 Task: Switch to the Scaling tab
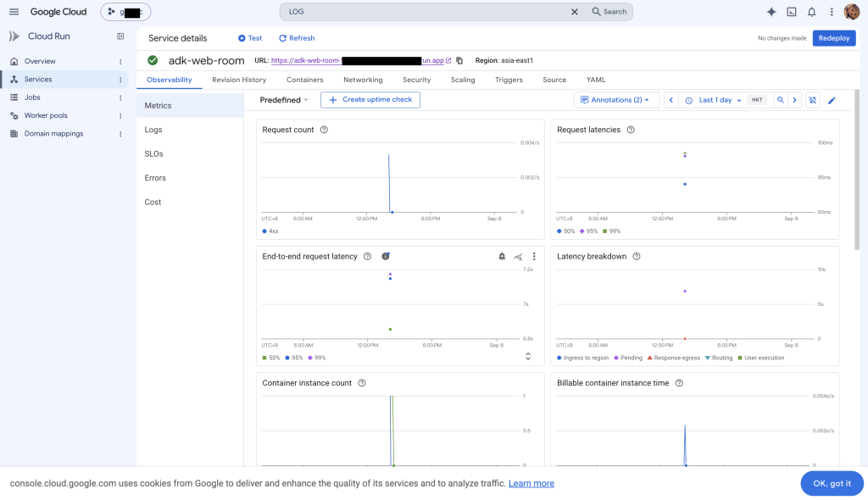pos(463,80)
